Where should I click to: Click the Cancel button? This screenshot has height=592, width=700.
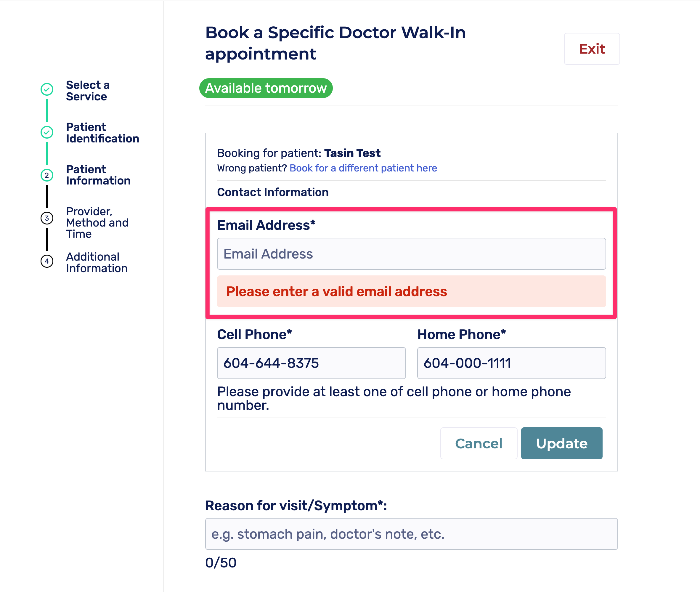coord(479,443)
